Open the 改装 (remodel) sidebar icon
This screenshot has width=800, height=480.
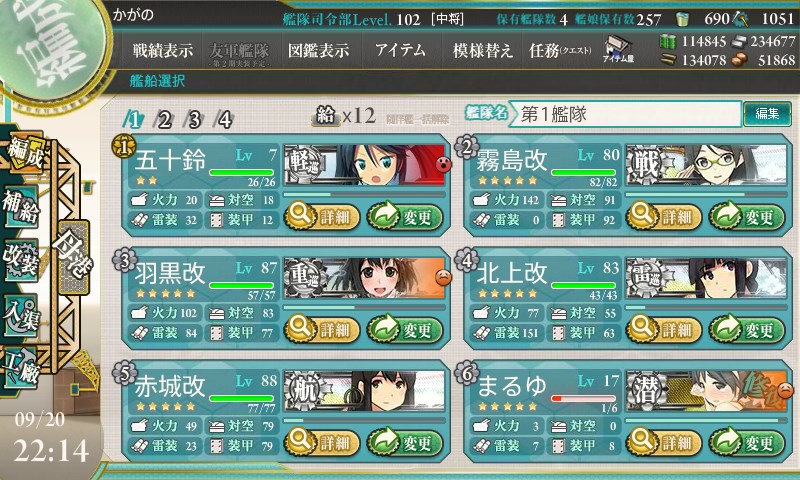point(21,260)
